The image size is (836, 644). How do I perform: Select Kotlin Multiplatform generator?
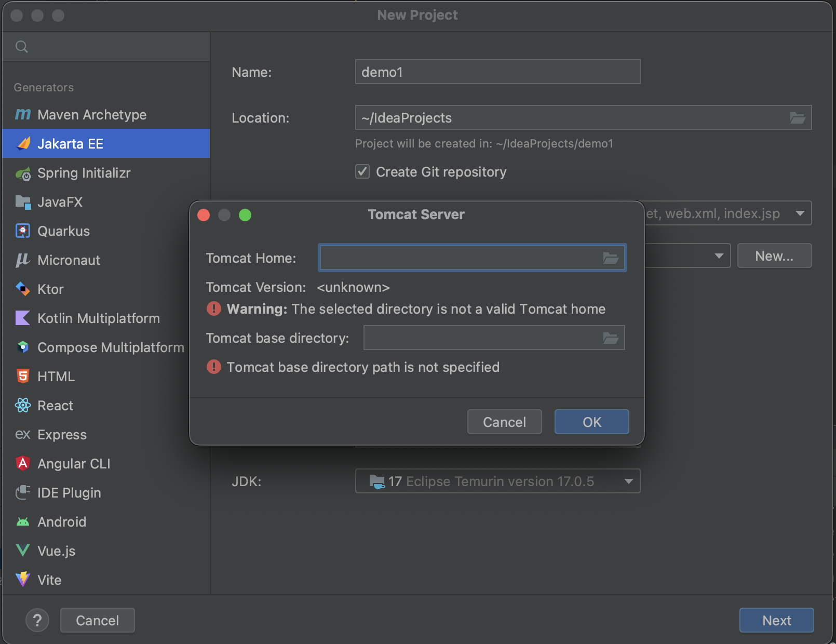(106, 318)
